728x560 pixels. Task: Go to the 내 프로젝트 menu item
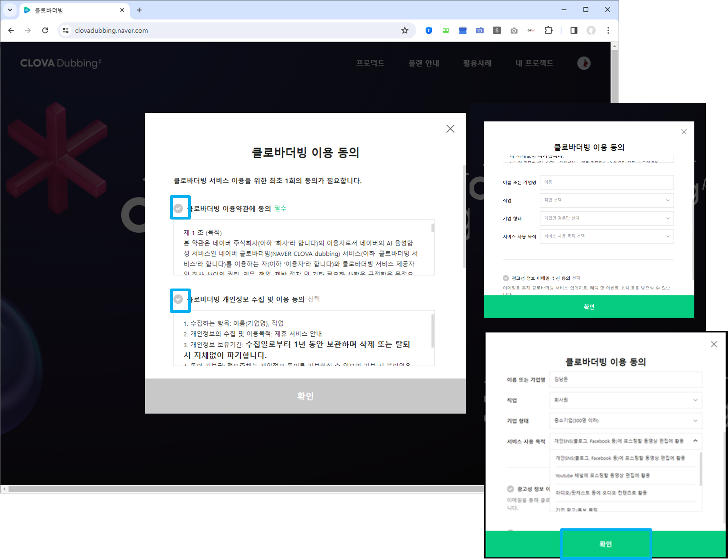534,63
